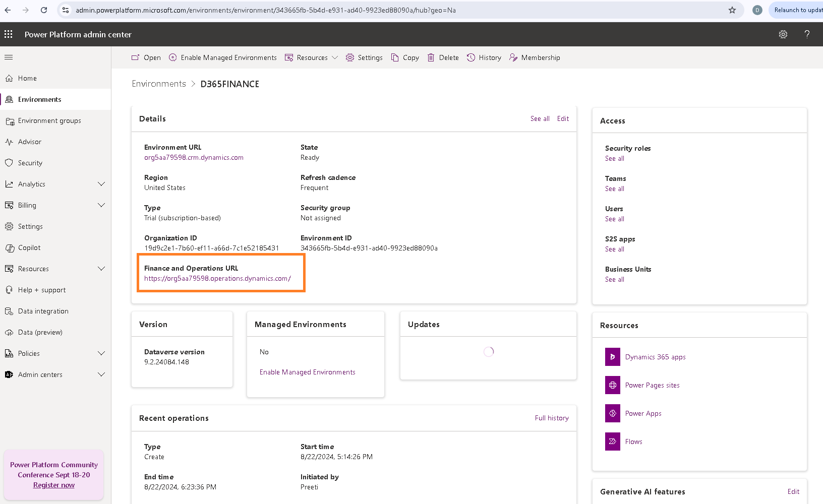This screenshot has width=823, height=504.
Task: View site information icon in address bar
Action: click(x=66, y=10)
